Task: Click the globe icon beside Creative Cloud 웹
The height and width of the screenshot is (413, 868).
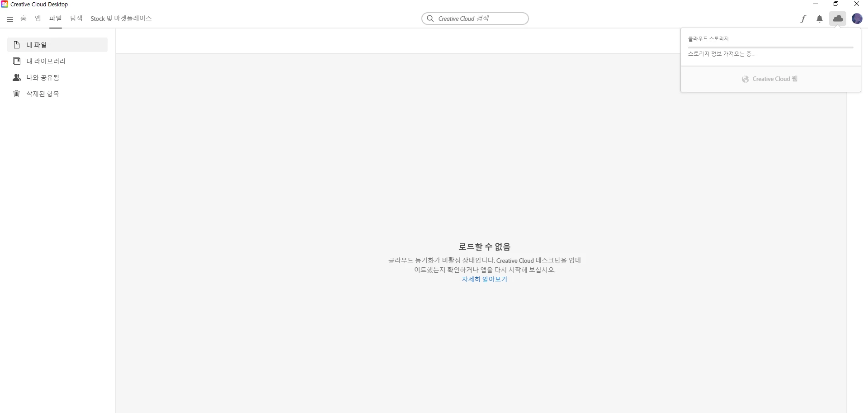Action: click(745, 79)
